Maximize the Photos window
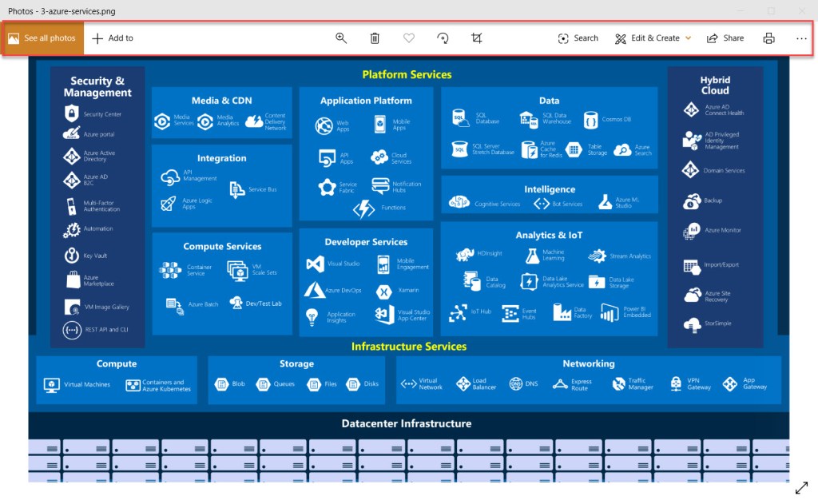818x504 pixels. click(x=771, y=11)
